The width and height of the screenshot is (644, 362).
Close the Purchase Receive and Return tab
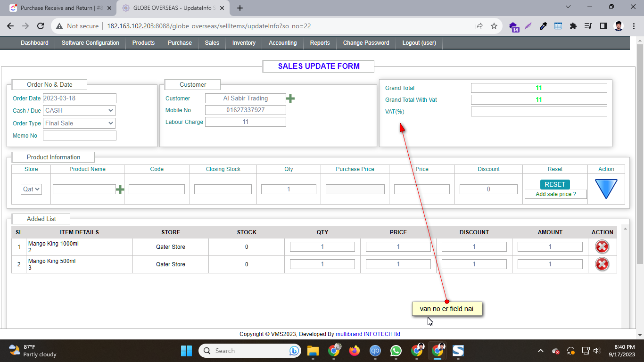pyautogui.click(x=109, y=8)
